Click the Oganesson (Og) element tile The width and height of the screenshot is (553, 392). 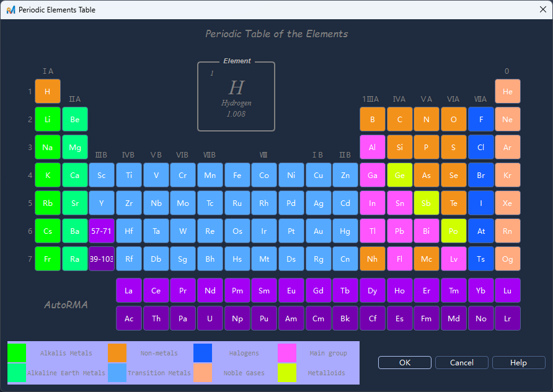[x=508, y=259]
